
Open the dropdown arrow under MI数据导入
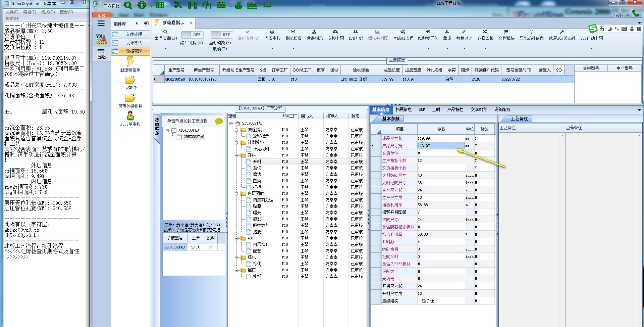[x=428, y=48]
